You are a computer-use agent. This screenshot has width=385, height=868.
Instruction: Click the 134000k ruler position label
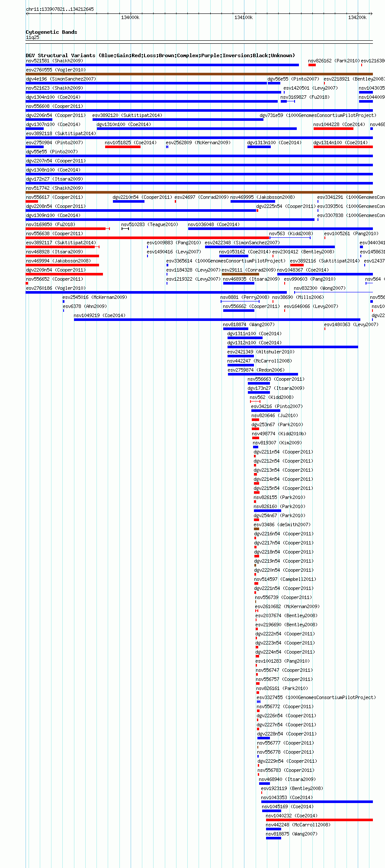pyautogui.click(x=130, y=17)
